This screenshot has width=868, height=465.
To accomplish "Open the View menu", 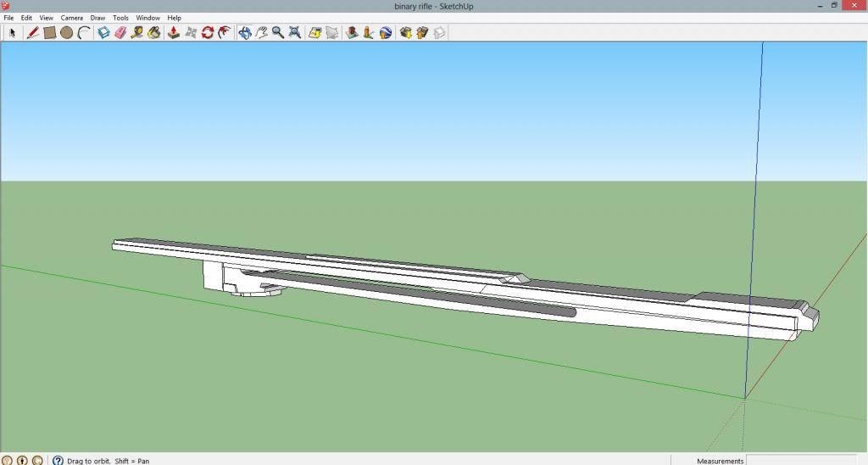I will click(x=47, y=18).
